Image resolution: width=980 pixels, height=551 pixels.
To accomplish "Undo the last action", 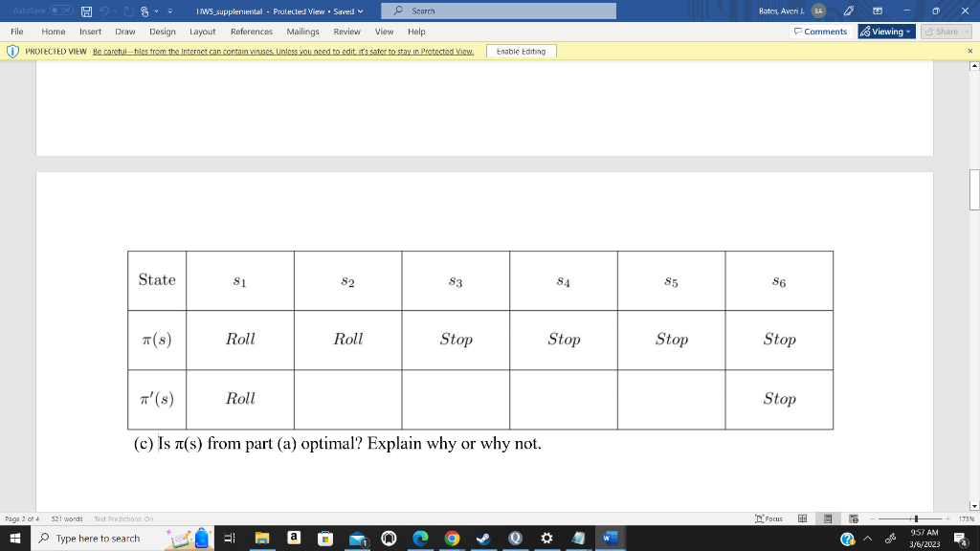I will [x=103, y=10].
